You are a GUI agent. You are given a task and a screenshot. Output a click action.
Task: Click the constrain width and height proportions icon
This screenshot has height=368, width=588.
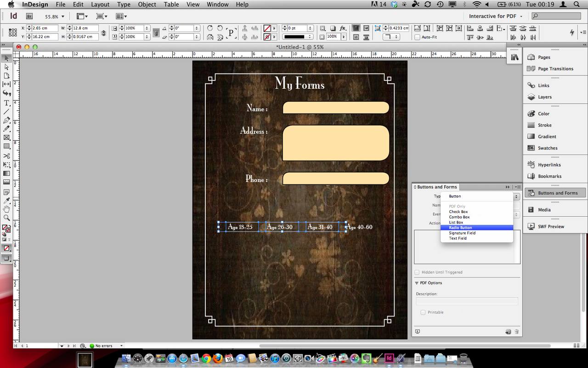click(x=103, y=33)
